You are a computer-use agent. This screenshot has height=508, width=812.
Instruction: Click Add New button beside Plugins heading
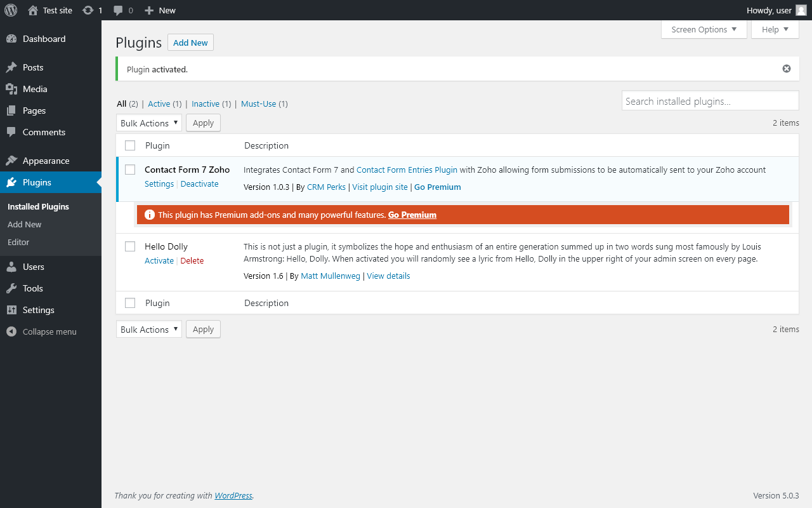tap(190, 43)
